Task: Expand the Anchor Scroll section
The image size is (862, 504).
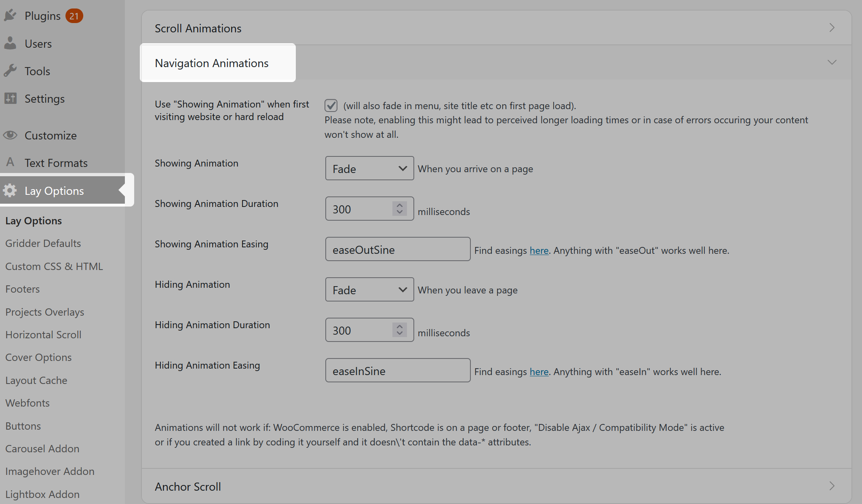Action: click(832, 486)
